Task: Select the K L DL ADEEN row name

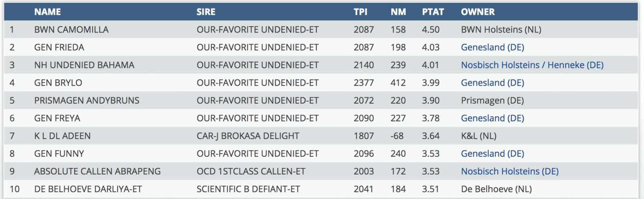Action: tap(62, 136)
